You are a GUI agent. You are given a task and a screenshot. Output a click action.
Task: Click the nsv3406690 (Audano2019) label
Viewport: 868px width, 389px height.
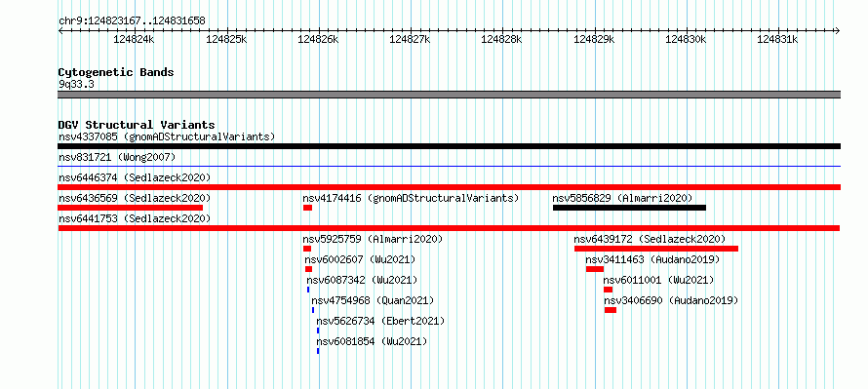coord(671,300)
